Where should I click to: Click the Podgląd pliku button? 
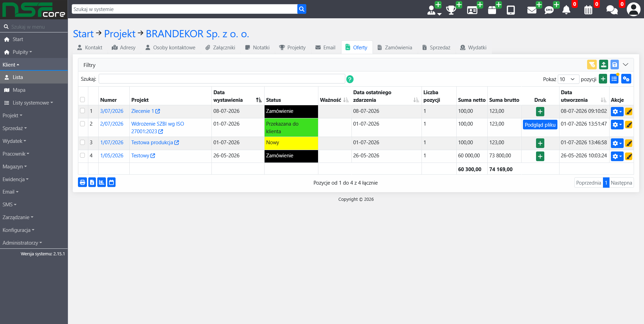(x=540, y=125)
